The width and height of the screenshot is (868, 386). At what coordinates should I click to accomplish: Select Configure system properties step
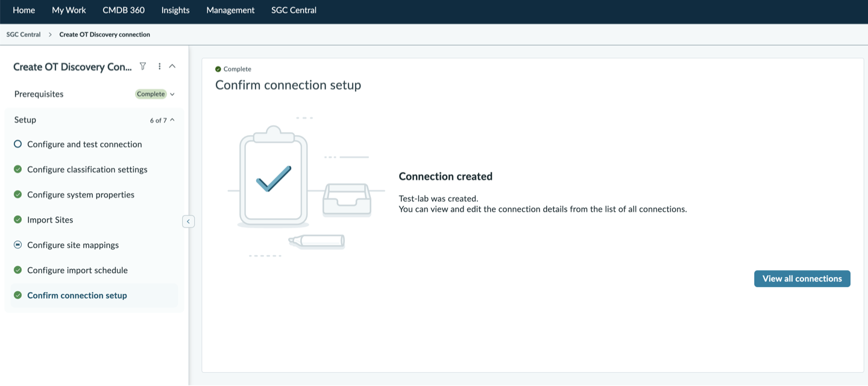click(x=81, y=194)
